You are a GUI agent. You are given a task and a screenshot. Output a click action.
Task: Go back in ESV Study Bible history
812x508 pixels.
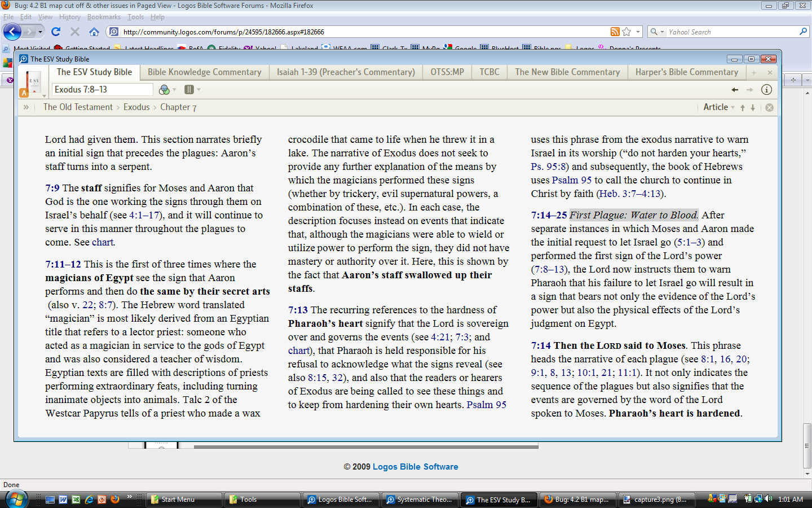(735, 89)
